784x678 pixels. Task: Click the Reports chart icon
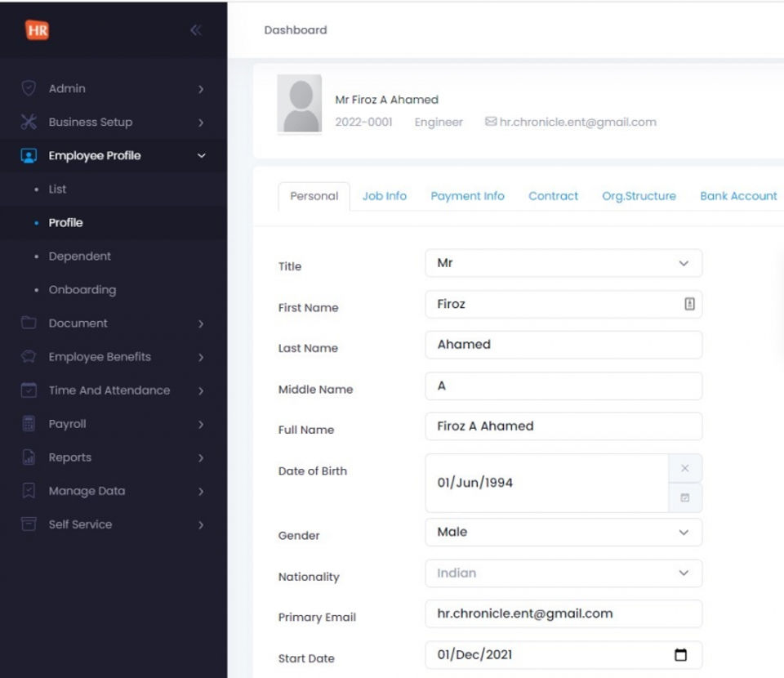pos(29,457)
